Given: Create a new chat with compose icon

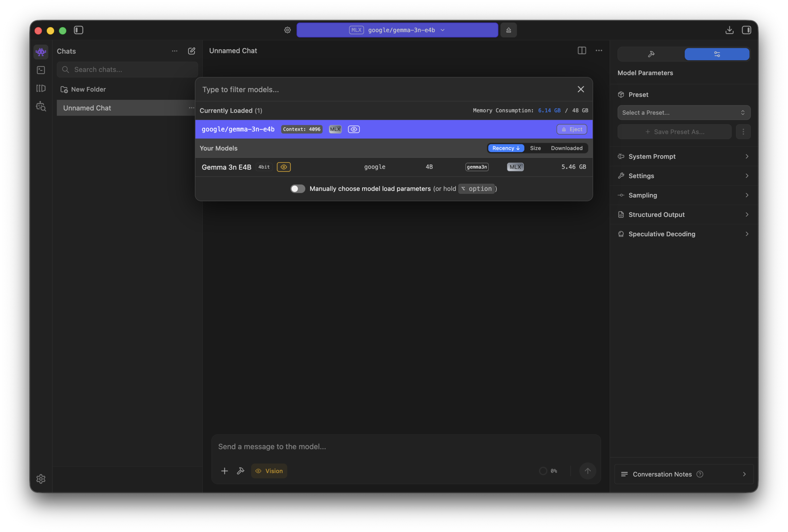Looking at the screenshot, I should pyautogui.click(x=191, y=51).
